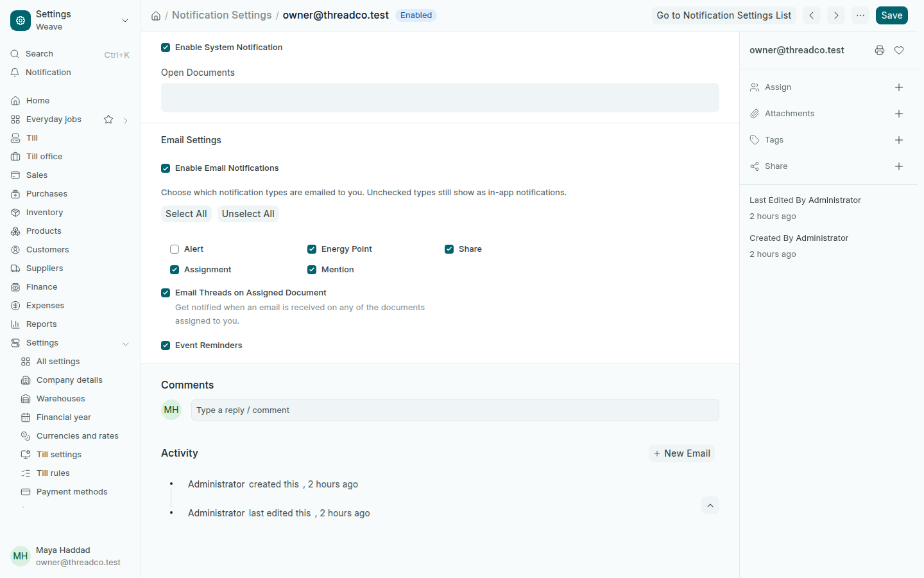Expand the Everyday jobs submenu chevron

126,120
